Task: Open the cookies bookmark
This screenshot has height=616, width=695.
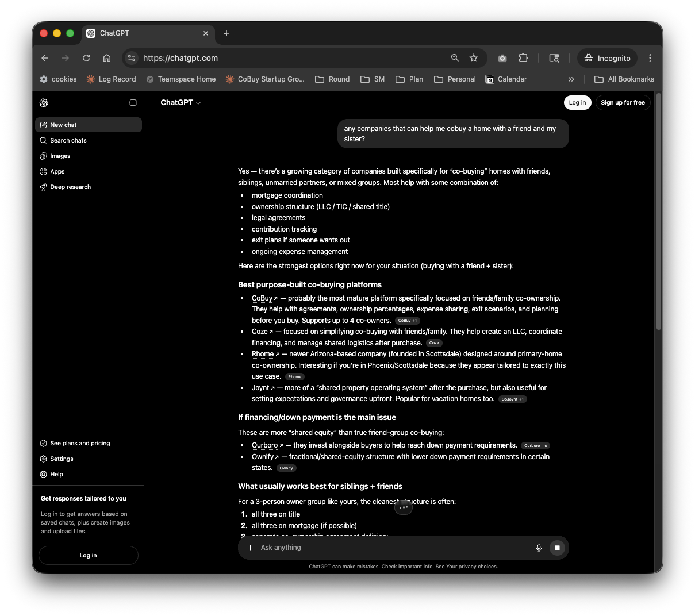Action: pos(58,79)
